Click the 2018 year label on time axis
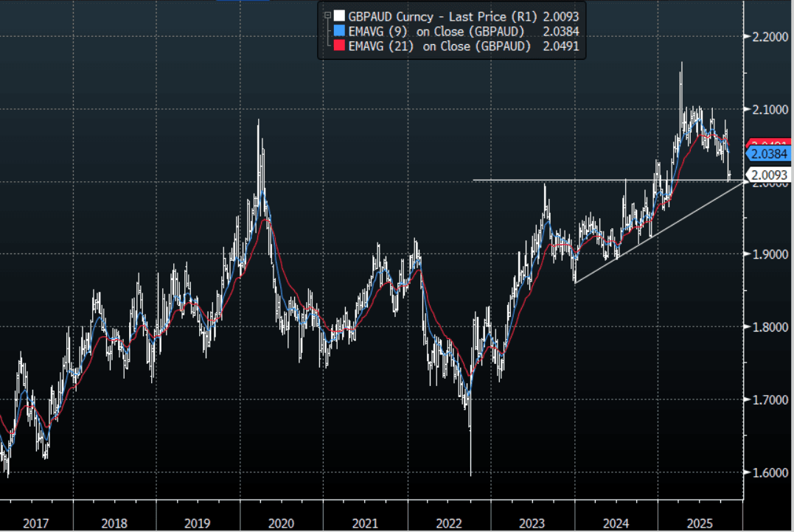Viewport: 794px width, 532px height. pos(114,523)
